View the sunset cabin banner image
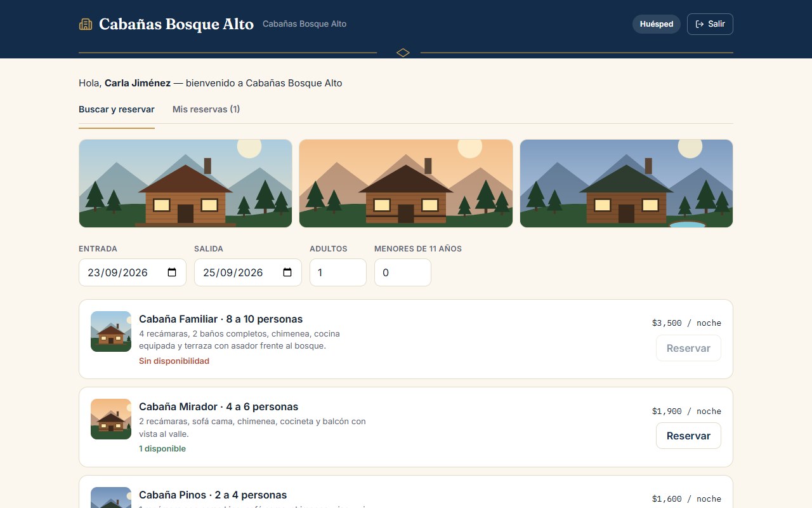812x508 pixels. 406,184
